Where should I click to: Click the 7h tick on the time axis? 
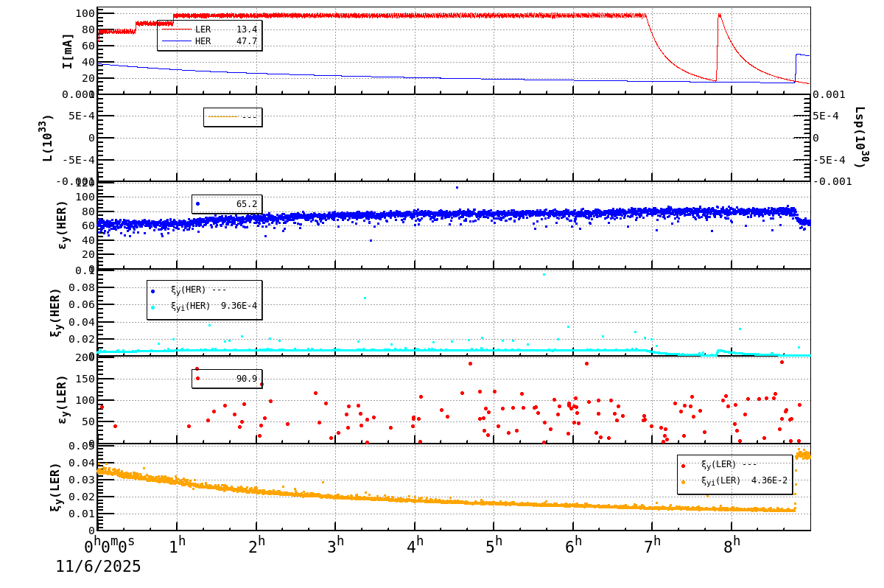click(653, 546)
